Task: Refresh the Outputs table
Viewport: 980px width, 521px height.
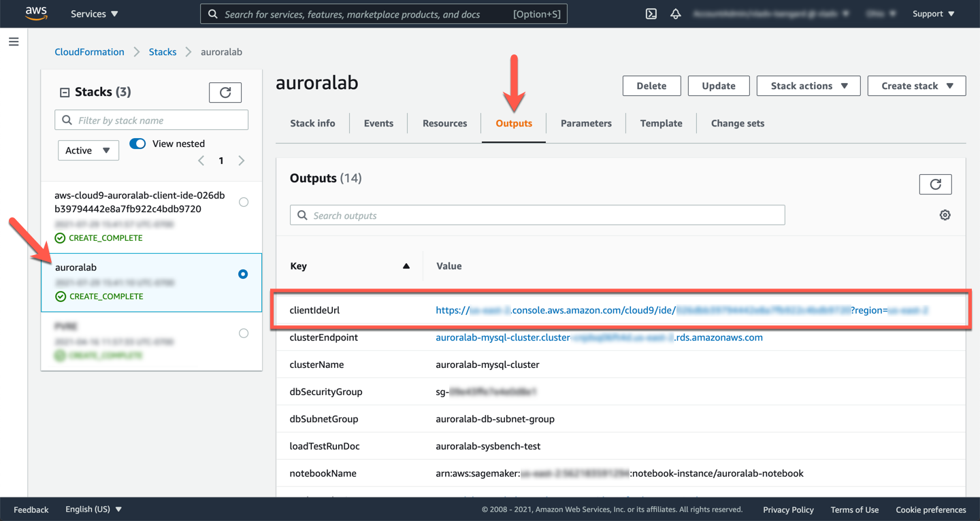Action: [935, 184]
